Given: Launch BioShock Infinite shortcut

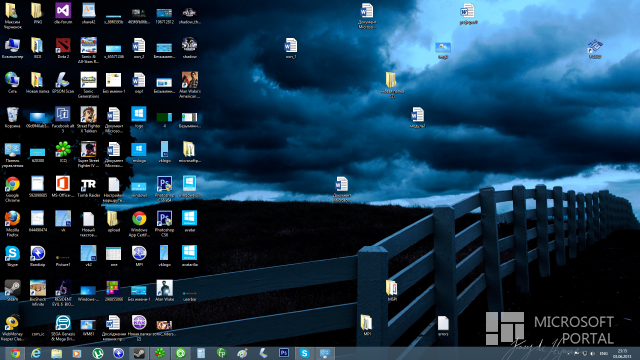Looking at the screenshot, I should tap(38, 289).
